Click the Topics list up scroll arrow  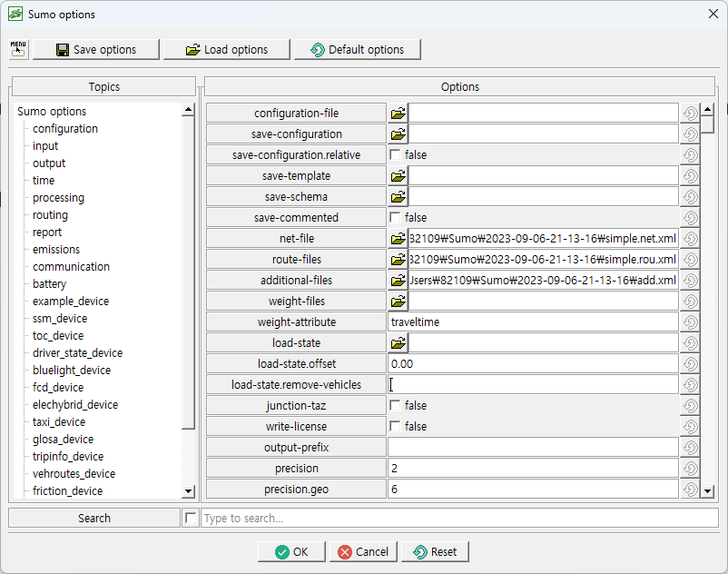click(x=188, y=110)
